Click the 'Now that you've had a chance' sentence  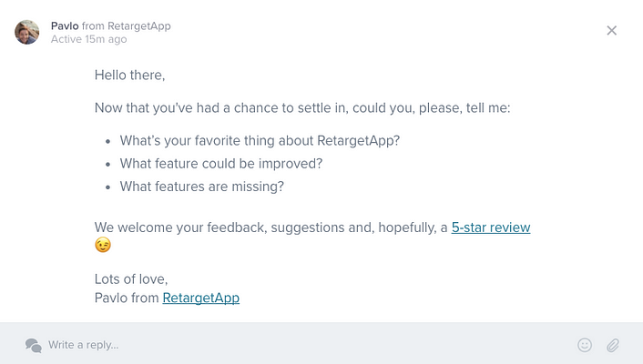302,107
